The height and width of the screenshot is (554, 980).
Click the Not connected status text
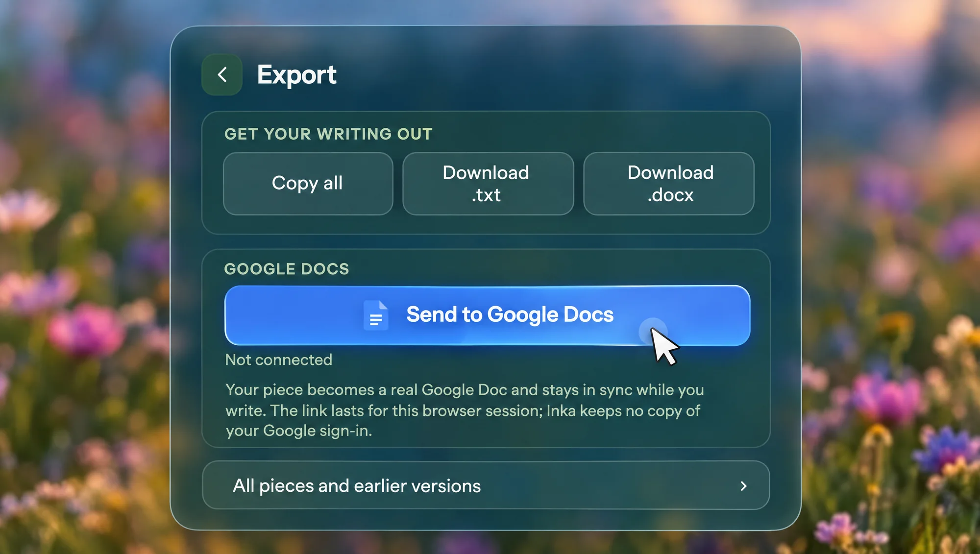coord(279,360)
